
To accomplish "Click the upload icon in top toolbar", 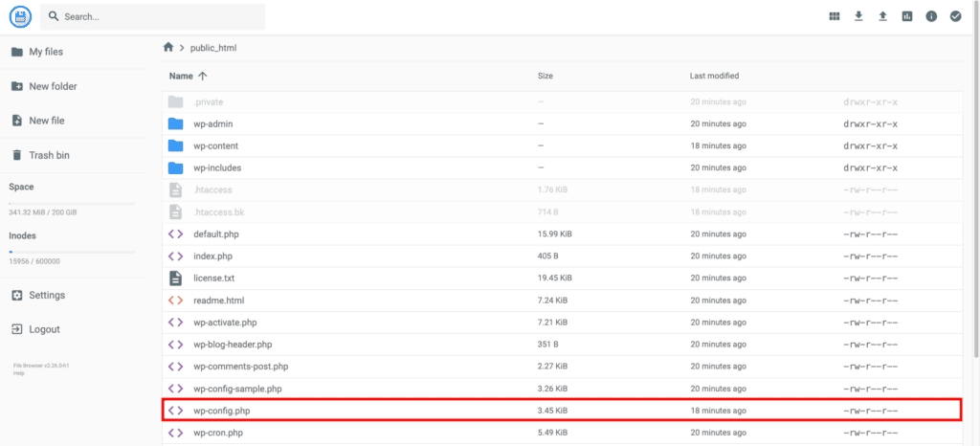I will pos(882,17).
